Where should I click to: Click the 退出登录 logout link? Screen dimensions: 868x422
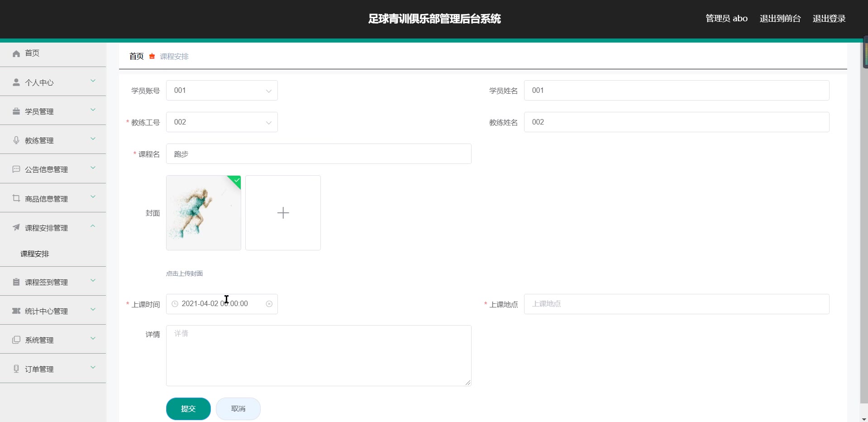pos(829,19)
